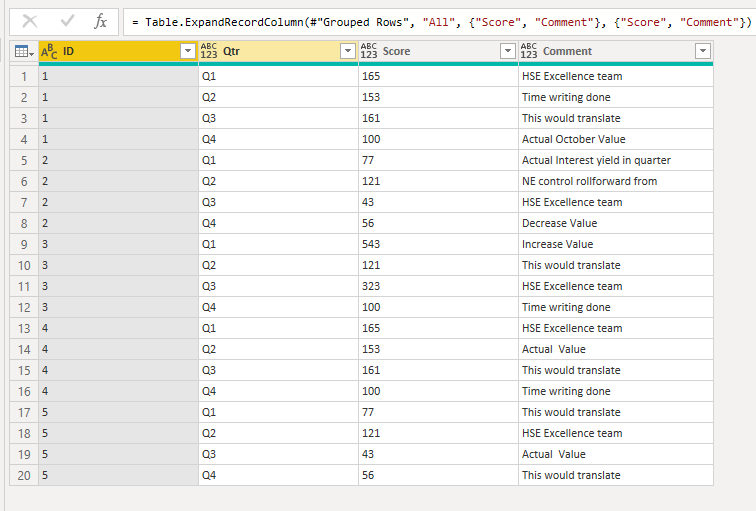Click Qtr cell Q4 in row 12
This screenshot has width=756, height=511.
[x=278, y=307]
